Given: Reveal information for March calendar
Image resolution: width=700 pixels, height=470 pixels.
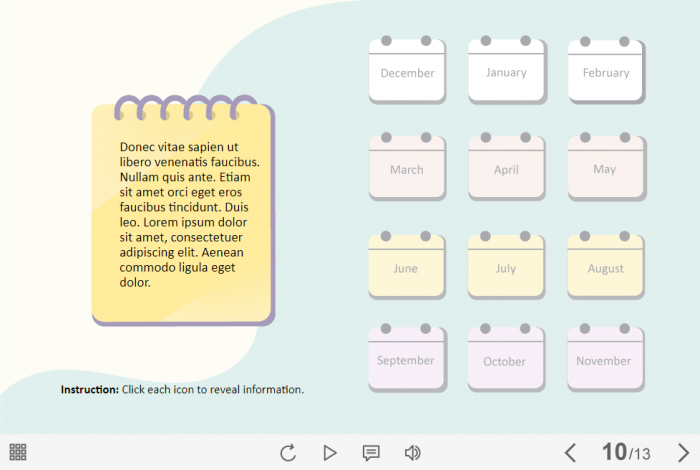Looking at the screenshot, I should pyautogui.click(x=407, y=167).
